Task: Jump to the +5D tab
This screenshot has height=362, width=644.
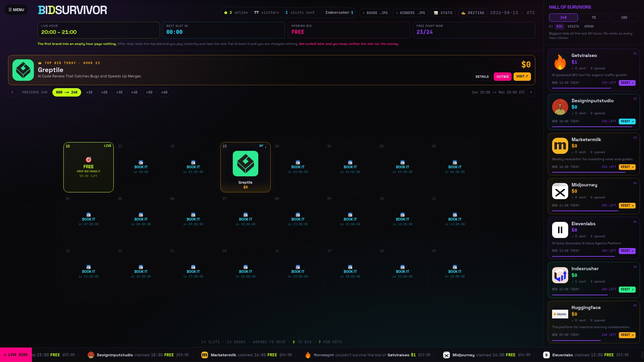Action: [149, 92]
